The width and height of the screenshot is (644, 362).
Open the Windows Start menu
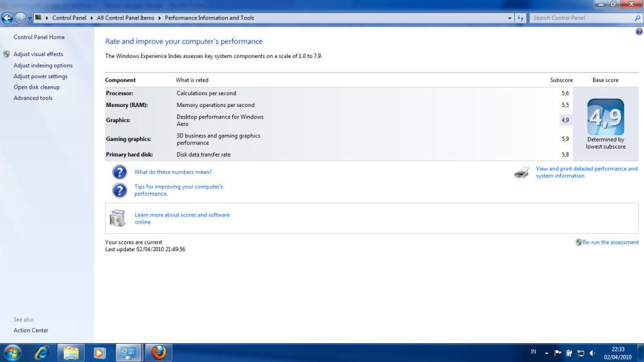[13, 353]
